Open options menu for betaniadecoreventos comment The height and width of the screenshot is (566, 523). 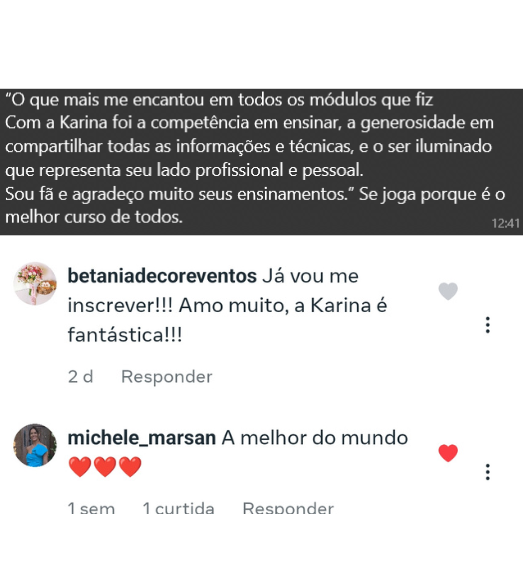[x=488, y=325]
